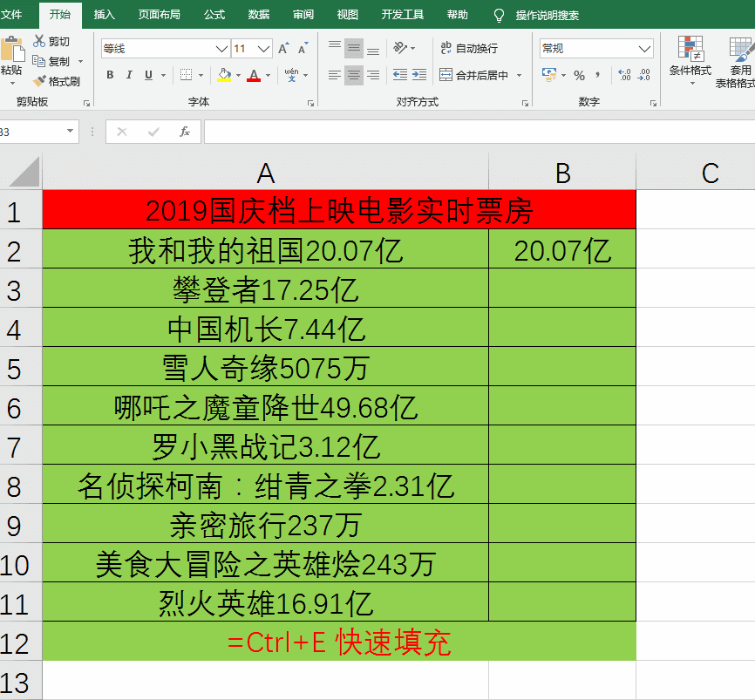This screenshot has width=755, height=700.
Task: Open text orientation tool
Action: click(400, 48)
